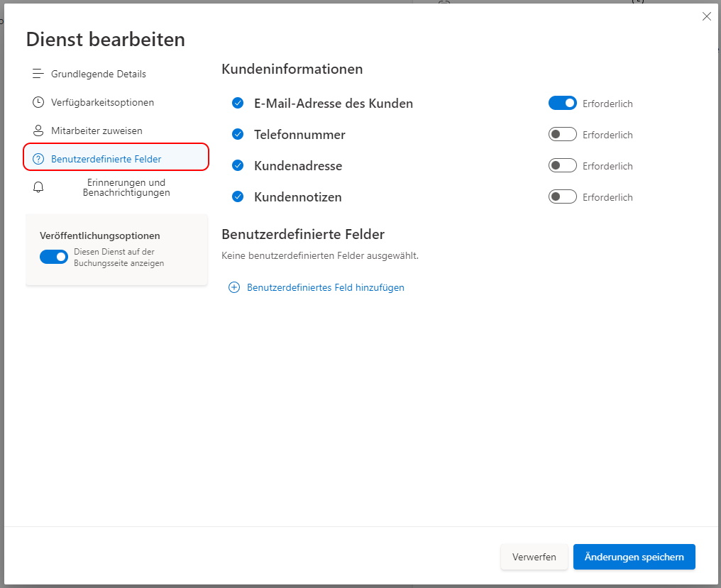The height and width of the screenshot is (588, 721).
Task: Uncheck the Kundenadresse checkmark
Action: 238,165
